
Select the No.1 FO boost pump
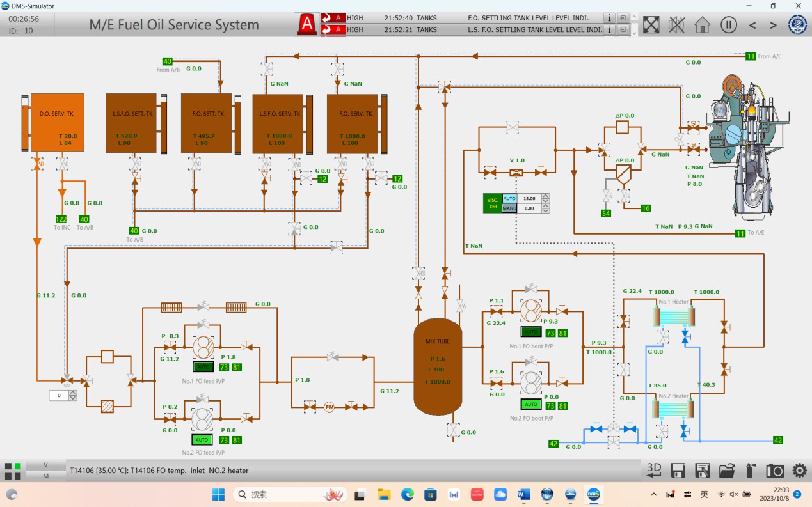click(531, 311)
